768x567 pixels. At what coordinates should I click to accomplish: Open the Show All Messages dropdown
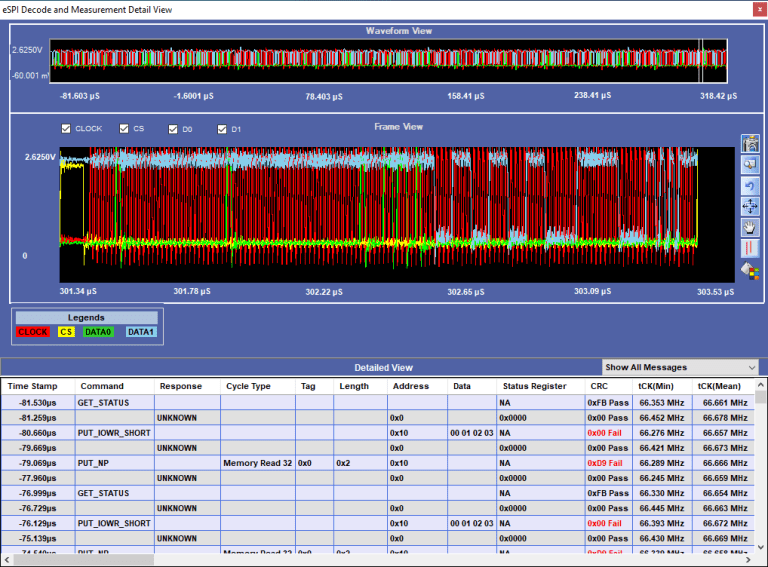tap(680, 367)
